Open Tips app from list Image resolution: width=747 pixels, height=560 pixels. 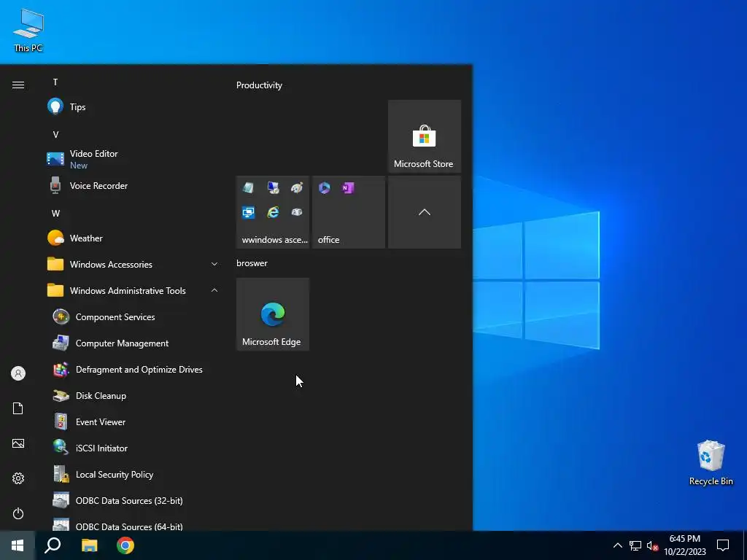click(133, 106)
